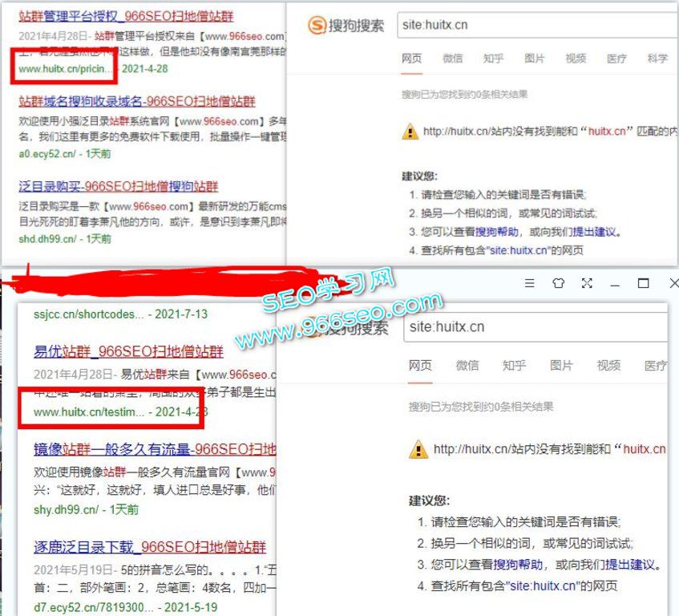The width and height of the screenshot is (679, 616).
Task: Select 网页 tab in lower Sogou window
Action: 420,365
